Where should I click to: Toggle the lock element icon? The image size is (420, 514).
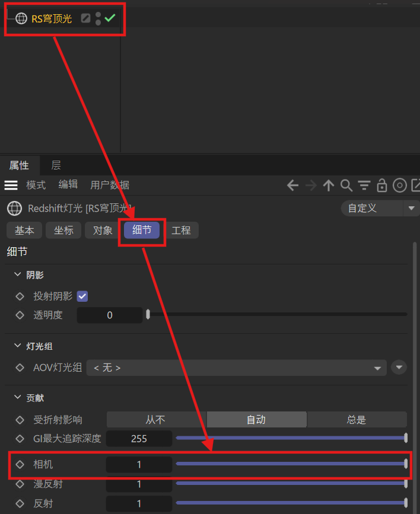click(x=381, y=186)
